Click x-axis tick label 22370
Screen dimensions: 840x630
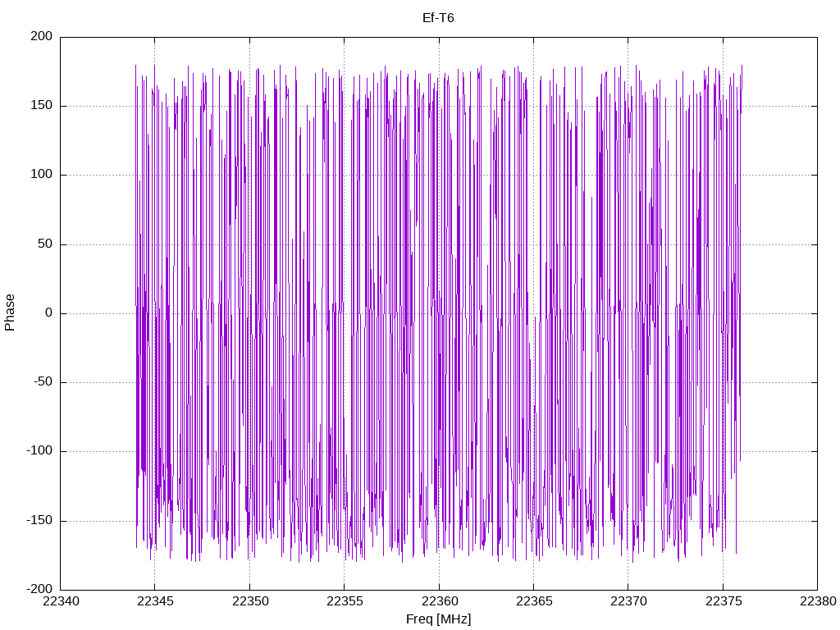point(628,601)
